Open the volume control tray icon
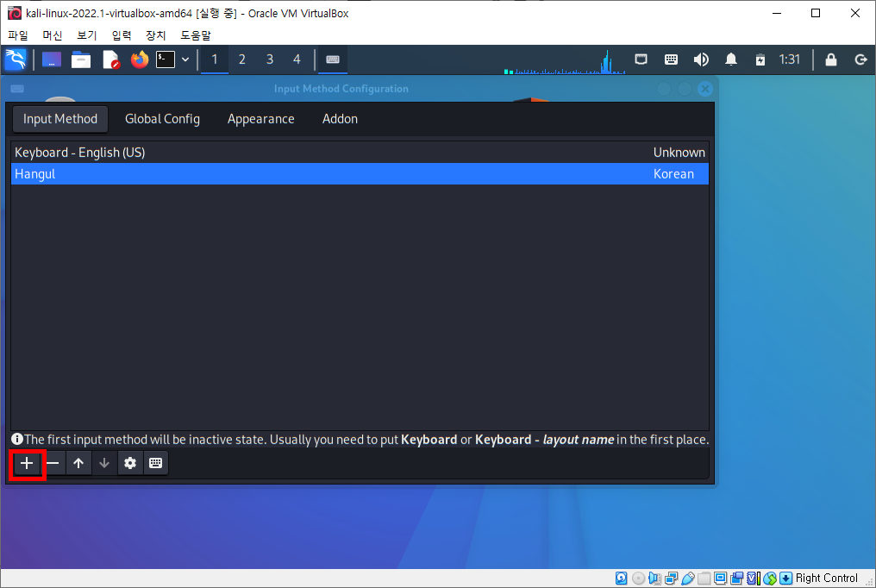This screenshot has height=588, width=876. pyautogui.click(x=701, y=59)
